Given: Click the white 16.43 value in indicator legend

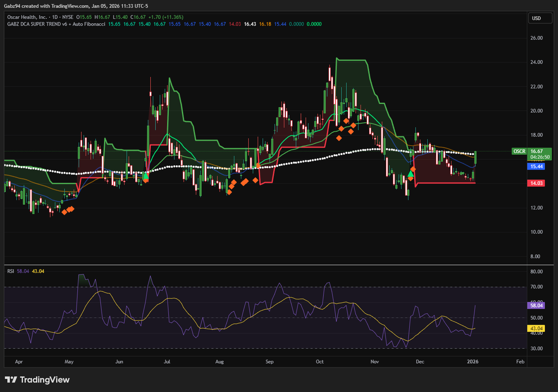Looking at the screenshot, I should coord(250,24).
